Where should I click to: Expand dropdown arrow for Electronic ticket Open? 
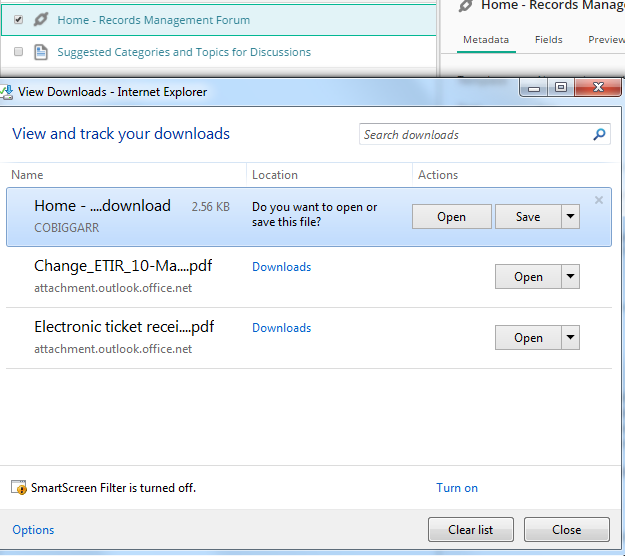click(570, 338)
